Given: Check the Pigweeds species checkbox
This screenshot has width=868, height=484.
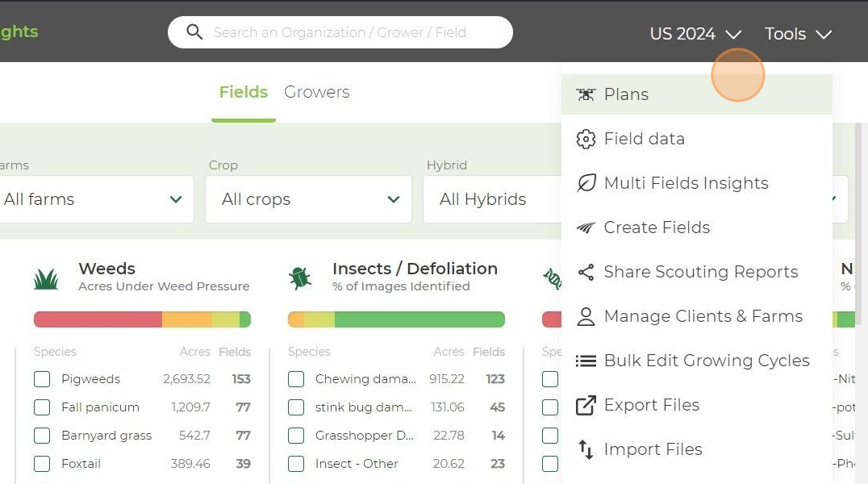Looking at the screenshot, I should coord(42,379).
